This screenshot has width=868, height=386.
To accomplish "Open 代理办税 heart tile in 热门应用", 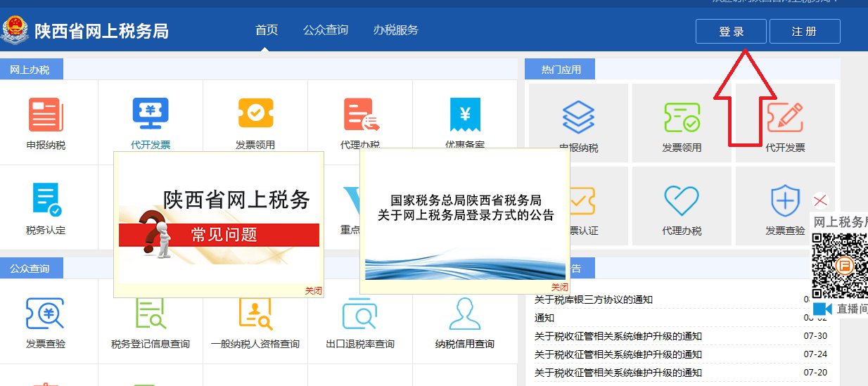I will pyautogui.click(x=682, y=205).
